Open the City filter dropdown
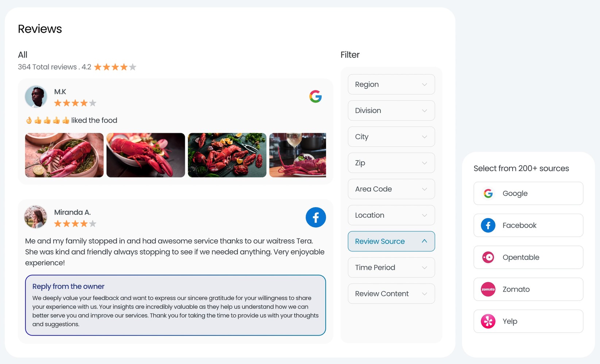The height and width of the screenshot is (364, 600). click(391, 137)
